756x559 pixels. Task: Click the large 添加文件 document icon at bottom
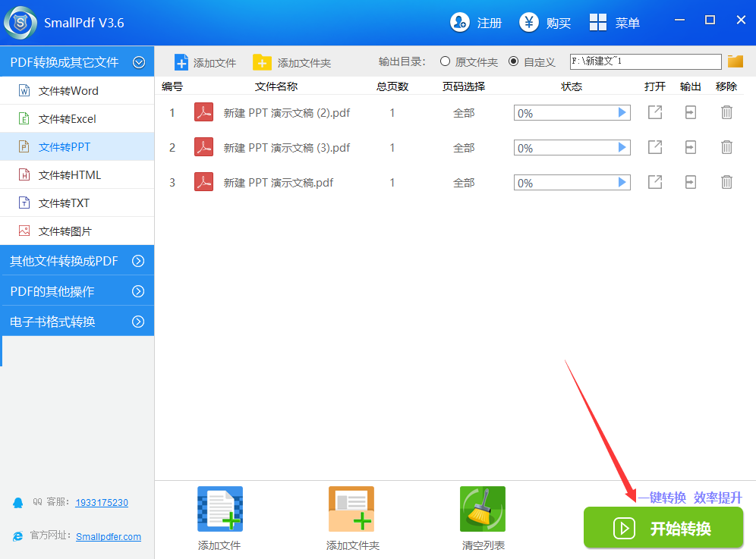pyautogui.click(x=220, y=509)
